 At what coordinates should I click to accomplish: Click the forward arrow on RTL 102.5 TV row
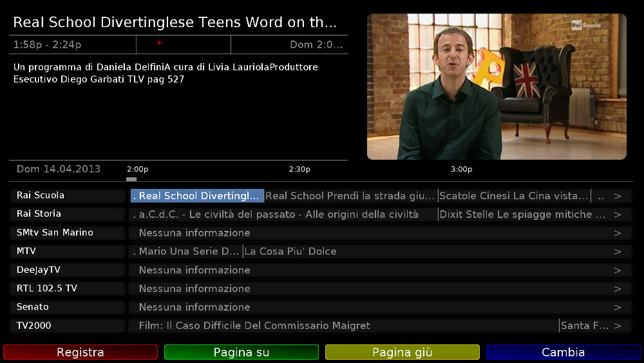click(618, 289)
